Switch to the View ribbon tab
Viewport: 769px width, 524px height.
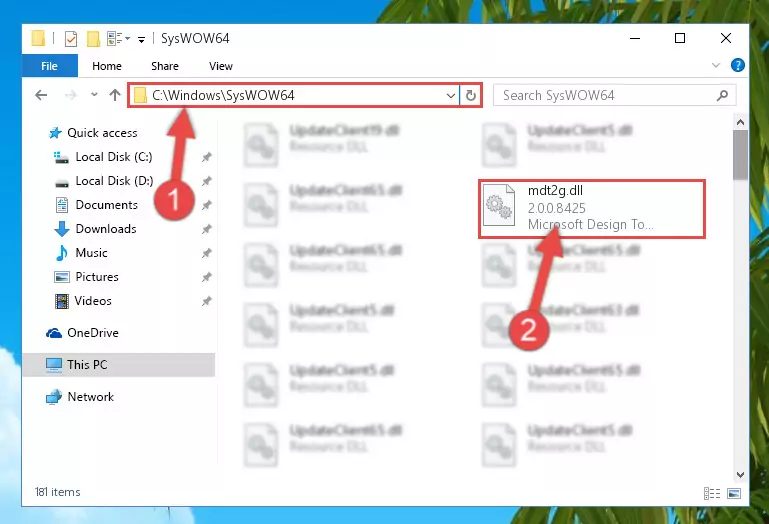tap(221, 66)
